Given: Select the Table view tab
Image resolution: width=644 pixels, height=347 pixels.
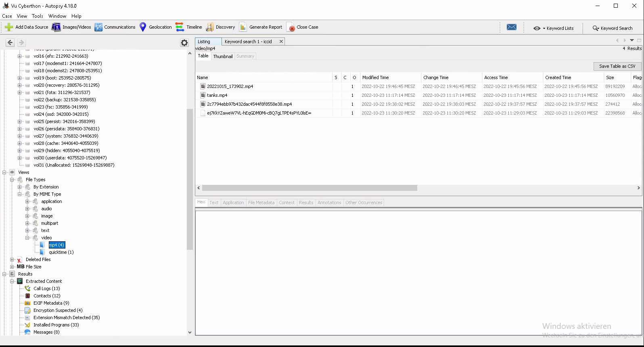Looking at the screenshot, I should pos(203,56).
